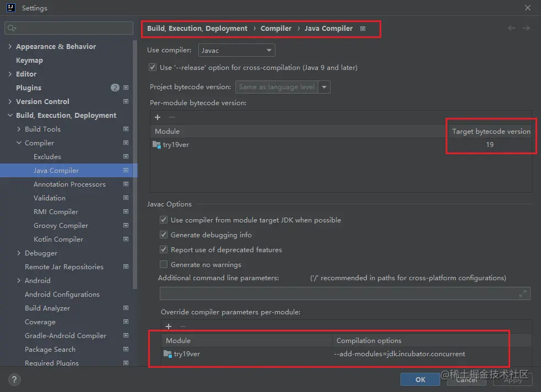Open the Use compiler Javac dropdown
Screen dimensions: 541x392
click(x=237, y=50)
